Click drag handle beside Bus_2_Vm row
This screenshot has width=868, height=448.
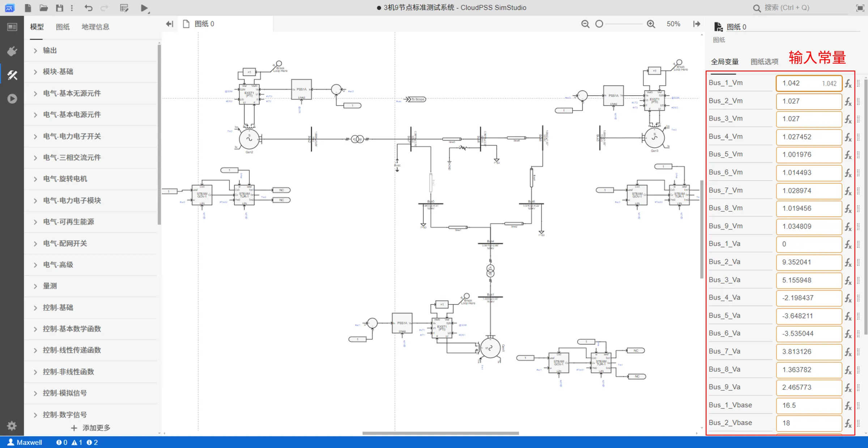[x=858, y=101]
